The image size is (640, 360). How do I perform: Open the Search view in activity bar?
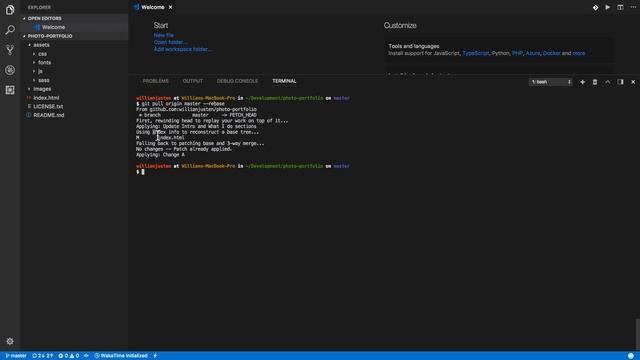[x=10, y=30]
